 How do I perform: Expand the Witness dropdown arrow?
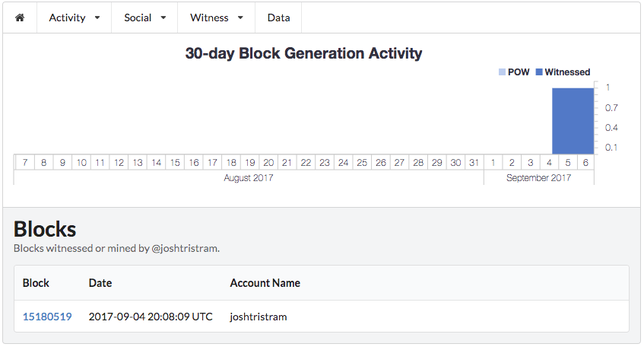(x=241, y=18)
